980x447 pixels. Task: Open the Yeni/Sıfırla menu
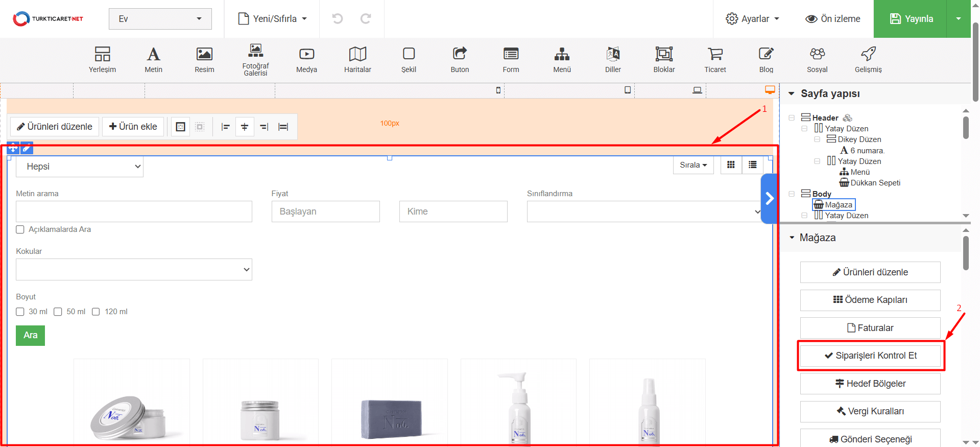(x=273, y=19)
